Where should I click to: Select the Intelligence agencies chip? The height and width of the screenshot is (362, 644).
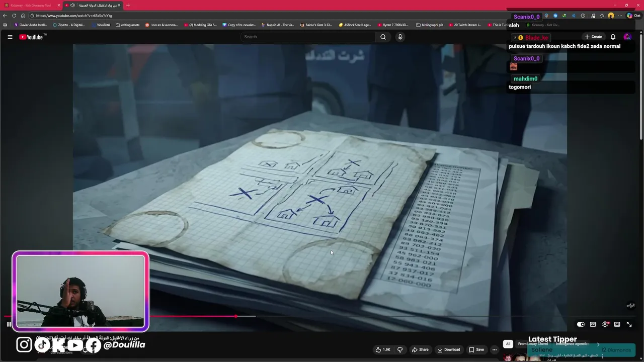tap(572, 344)
